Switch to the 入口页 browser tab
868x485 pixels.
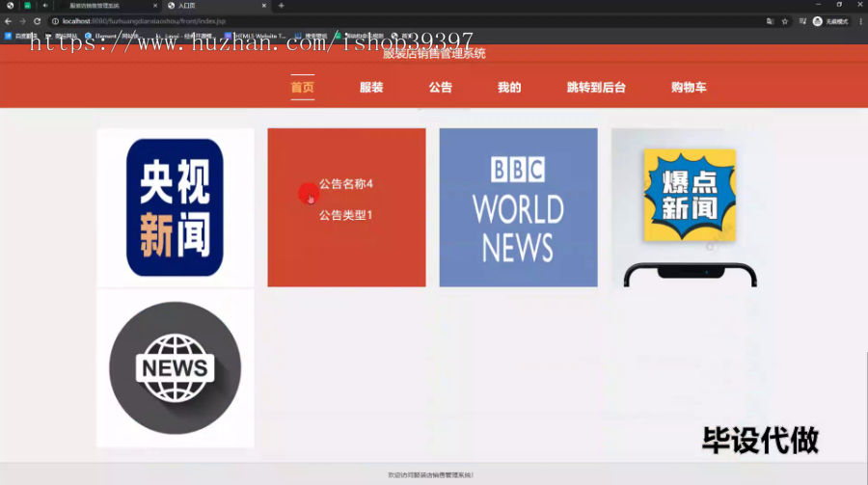click(x=216, y=6)
